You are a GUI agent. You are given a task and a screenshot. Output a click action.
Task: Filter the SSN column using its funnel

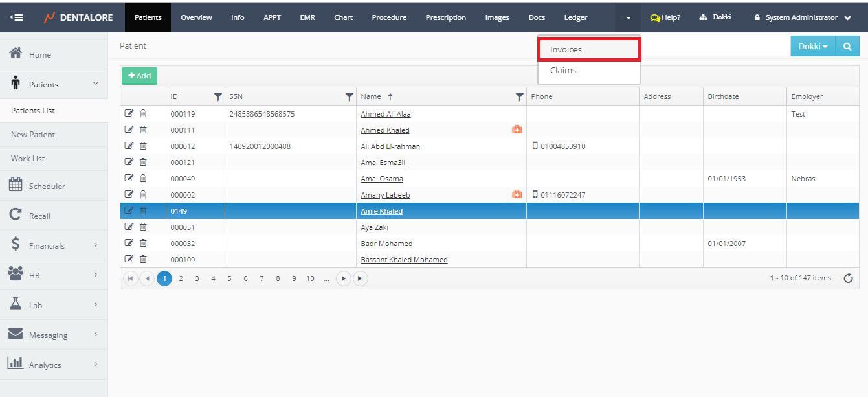349,96
